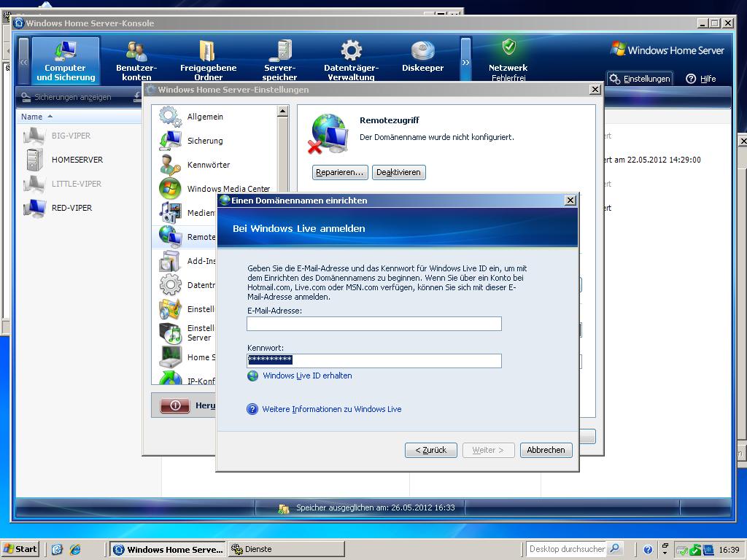Select Home Server monitor settings icon

(170, 357)
